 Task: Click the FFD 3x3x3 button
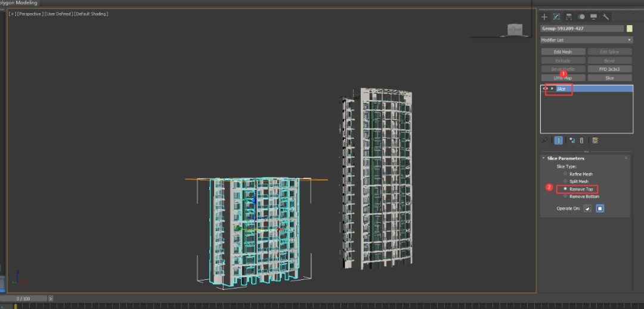tap(609, 69)
